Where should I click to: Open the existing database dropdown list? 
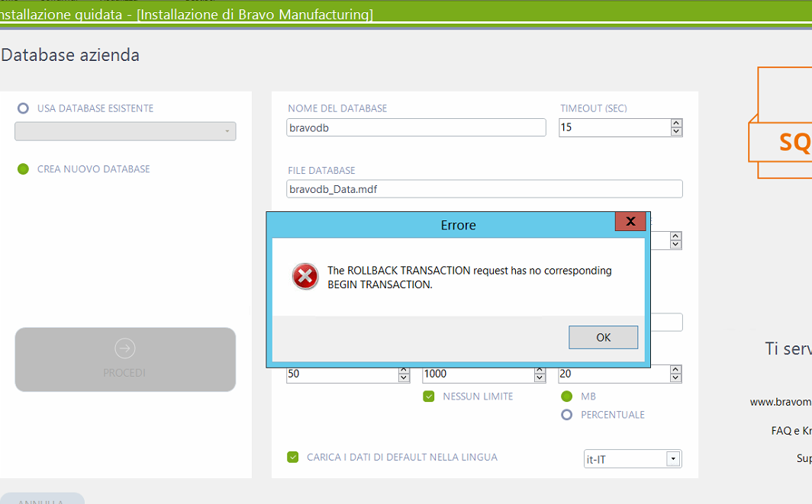125,131
